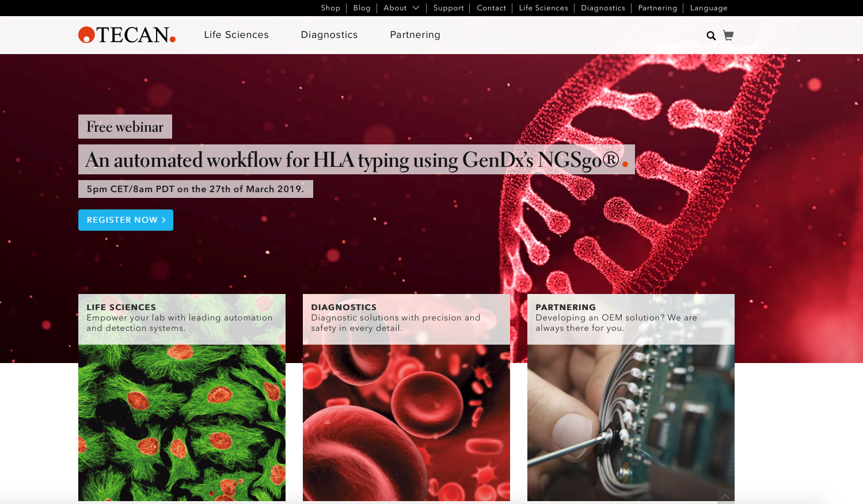Click Life Sciences in top utility bar
Viewport: 863px width, 504px height.
tap(543, 8)
